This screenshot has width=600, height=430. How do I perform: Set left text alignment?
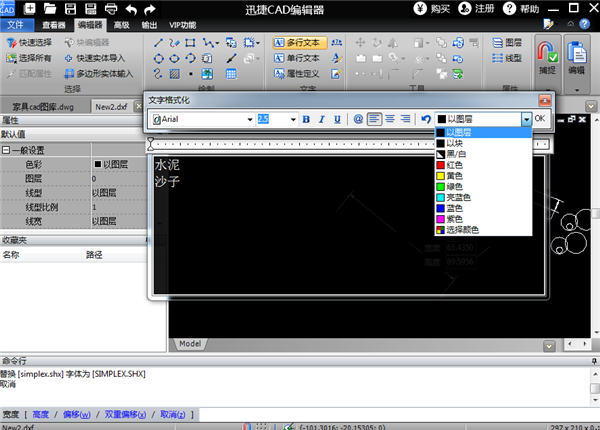374,119
